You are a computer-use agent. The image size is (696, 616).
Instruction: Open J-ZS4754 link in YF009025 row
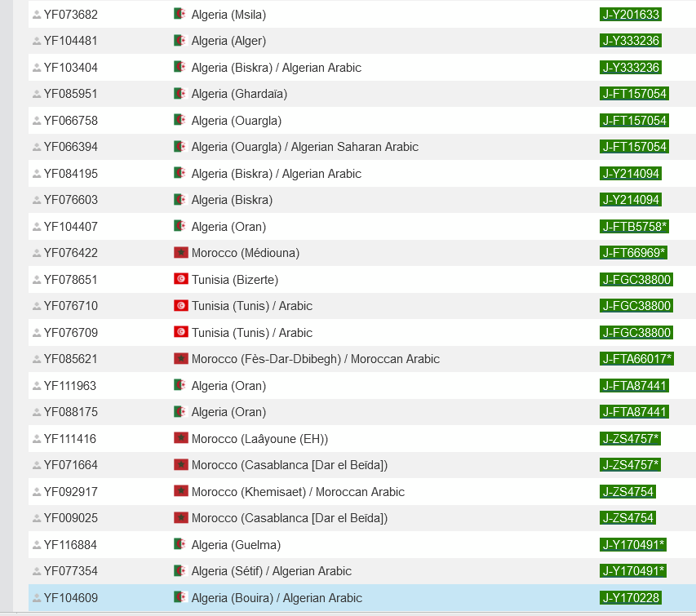point(627,518)
